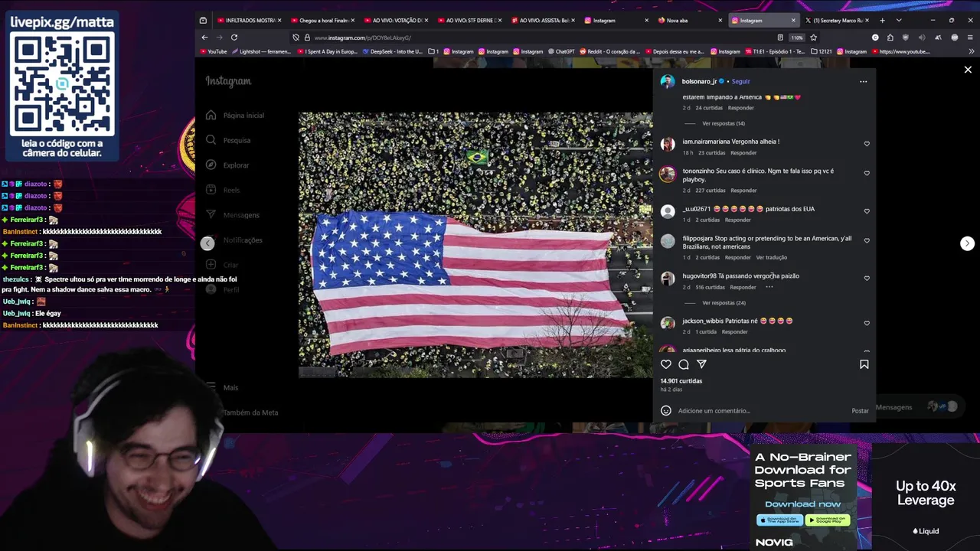
Task: Focus the Adicione um comentário field
Action: [762, 411]
